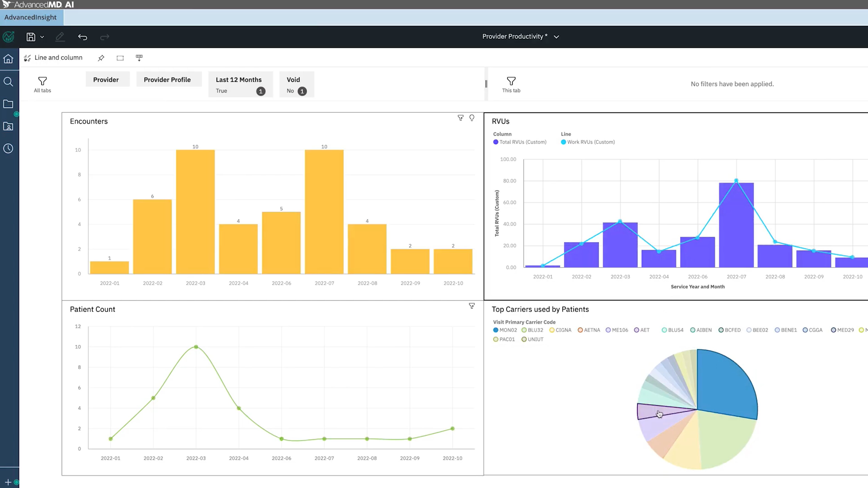Open the Home icon in sidebar
The width and height of the screenshot is (868, 488).
(x=8, y=59)
